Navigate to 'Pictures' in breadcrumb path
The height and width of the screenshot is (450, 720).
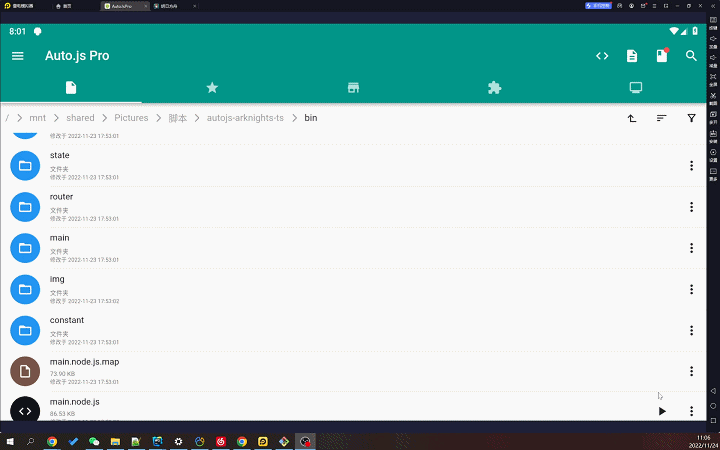(x=131, y=118)
